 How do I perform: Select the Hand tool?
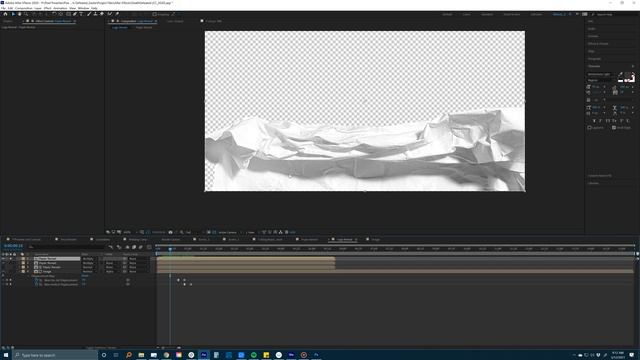pyautogui.click(x=19, y=14)
